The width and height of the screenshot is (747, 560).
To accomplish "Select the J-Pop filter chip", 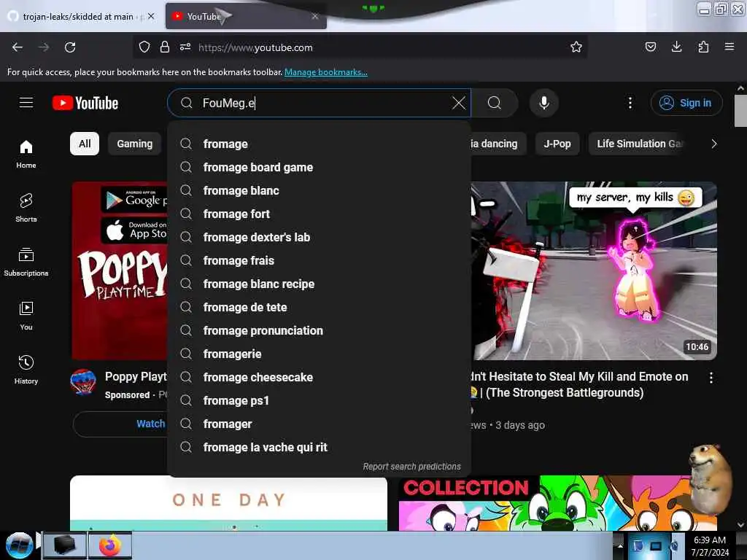I will pyautogui.click(x=557, y=144).
